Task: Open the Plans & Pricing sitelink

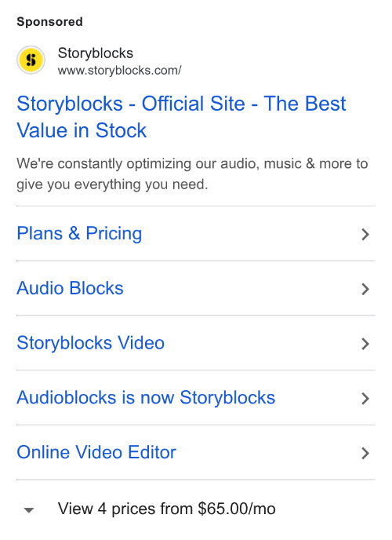Action: [x=79, y=233]
